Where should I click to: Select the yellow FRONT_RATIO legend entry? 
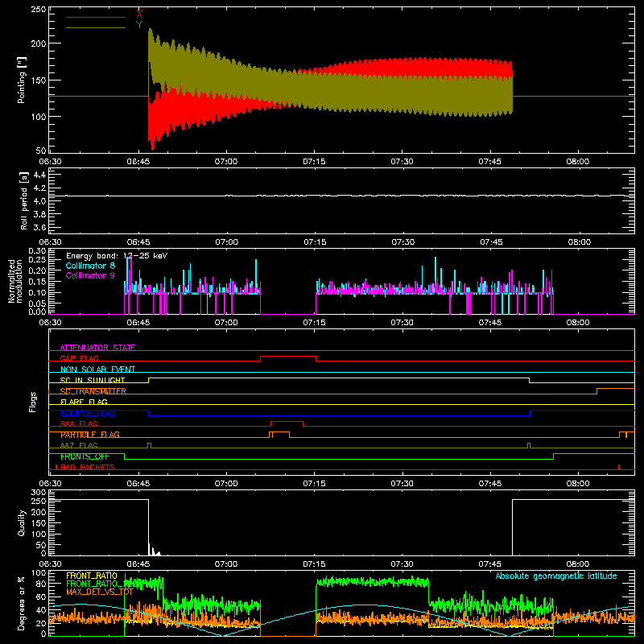click(92, 576)
